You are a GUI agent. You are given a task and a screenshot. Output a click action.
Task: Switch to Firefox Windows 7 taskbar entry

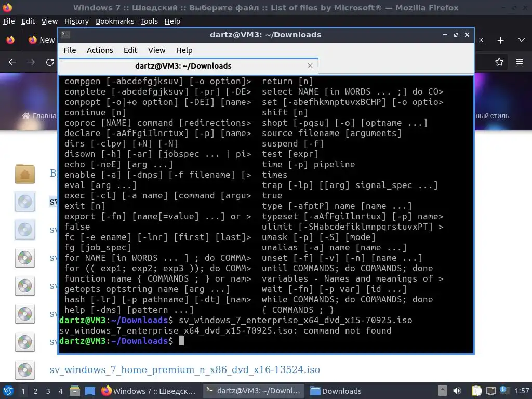tap(149, 391)
